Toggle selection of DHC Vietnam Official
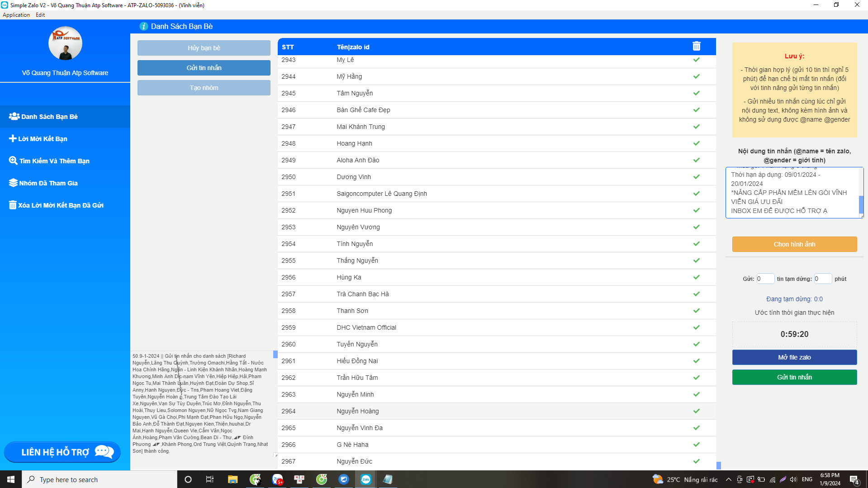 [x=696, y=327]
